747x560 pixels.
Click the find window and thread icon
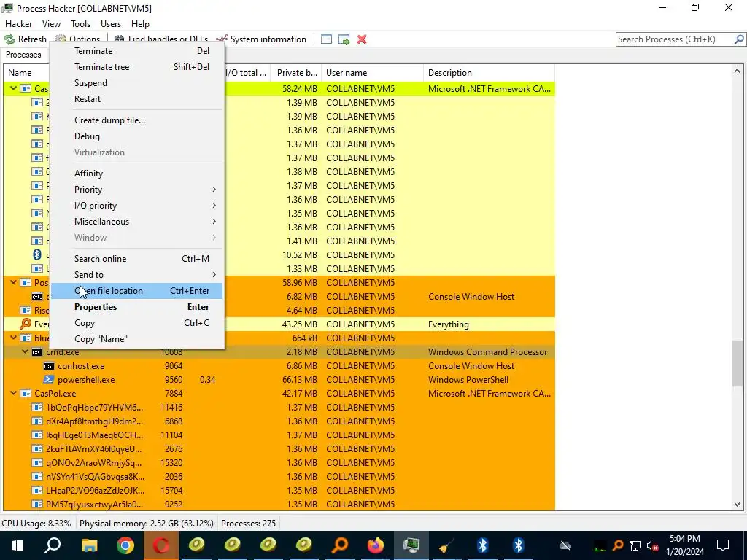(344, 39)
